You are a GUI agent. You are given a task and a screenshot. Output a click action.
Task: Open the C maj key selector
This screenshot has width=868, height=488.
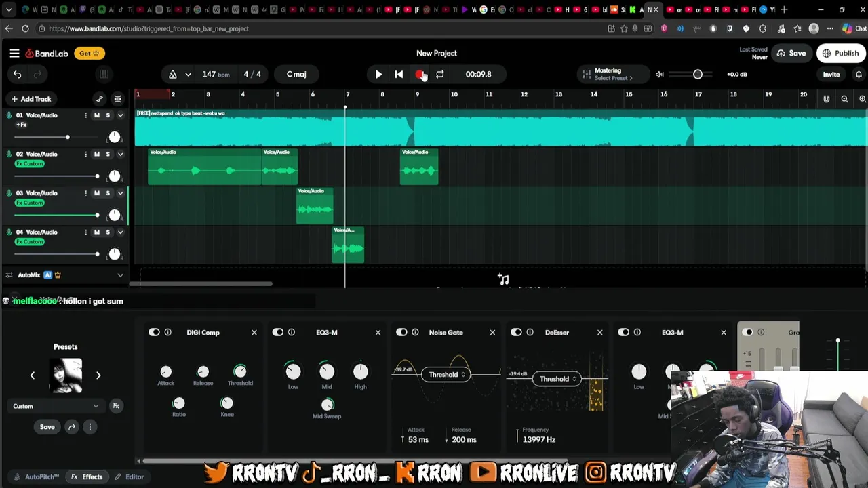(x=296, y=75)
